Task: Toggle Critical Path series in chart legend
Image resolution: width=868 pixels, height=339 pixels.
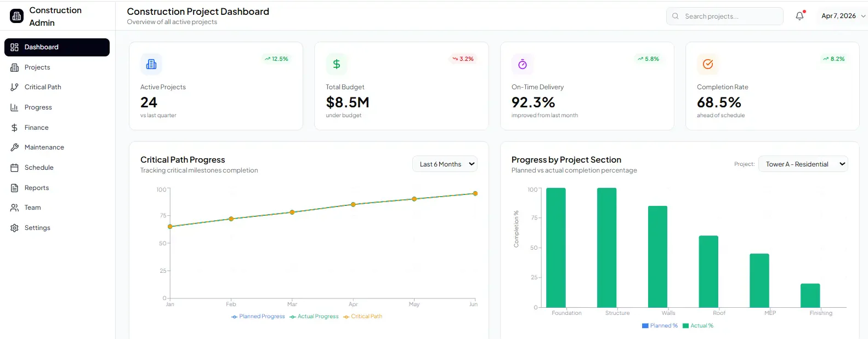Action: coord(362,317)
